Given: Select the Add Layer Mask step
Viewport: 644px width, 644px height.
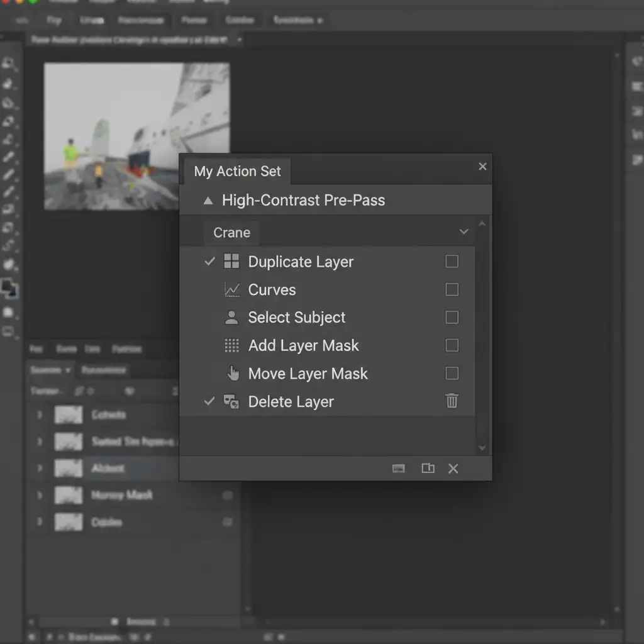Looking at the screenshot, I should point(303,345).
